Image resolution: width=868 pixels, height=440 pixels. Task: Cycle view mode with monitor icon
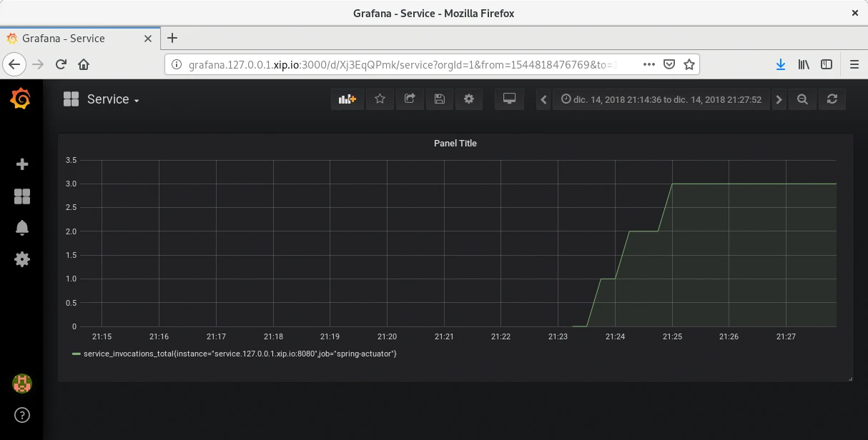[x=509, y=99]
